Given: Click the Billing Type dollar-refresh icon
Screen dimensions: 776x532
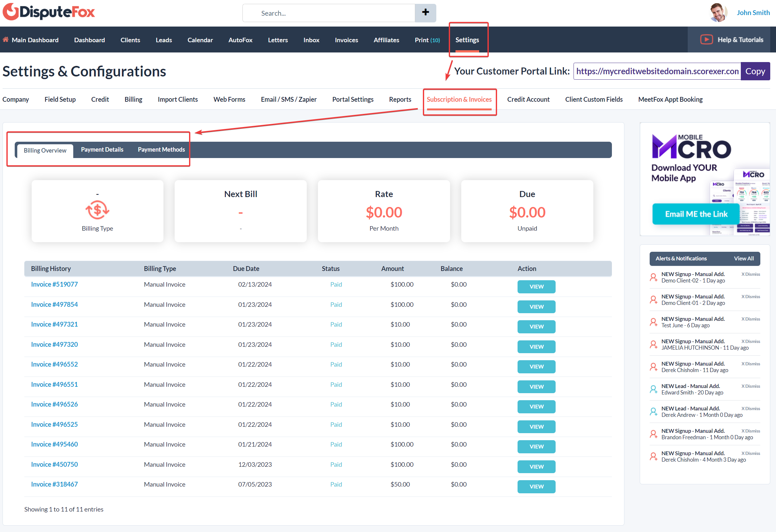Looking at the screenshot, I should pyautogui.click(x=97, y=210).
